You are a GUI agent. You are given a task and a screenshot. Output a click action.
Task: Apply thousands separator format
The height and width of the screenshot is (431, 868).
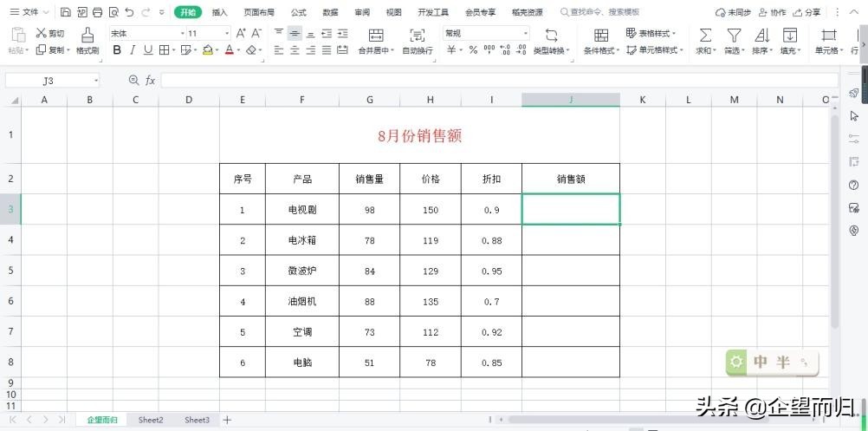click(489, 49)
